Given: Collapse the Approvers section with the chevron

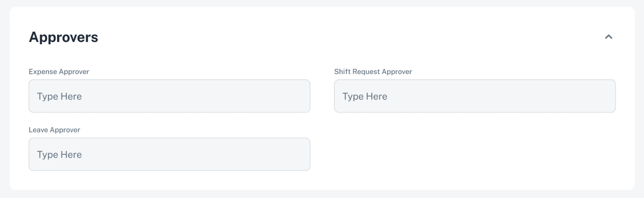Looking at the screenshot, I should click(x=608, y=37).
